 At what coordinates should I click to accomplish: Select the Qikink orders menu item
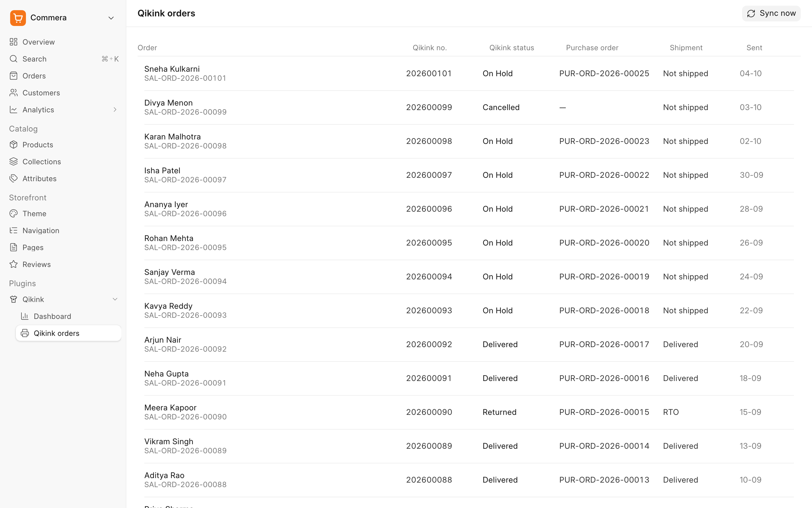[x=69, y=333]
